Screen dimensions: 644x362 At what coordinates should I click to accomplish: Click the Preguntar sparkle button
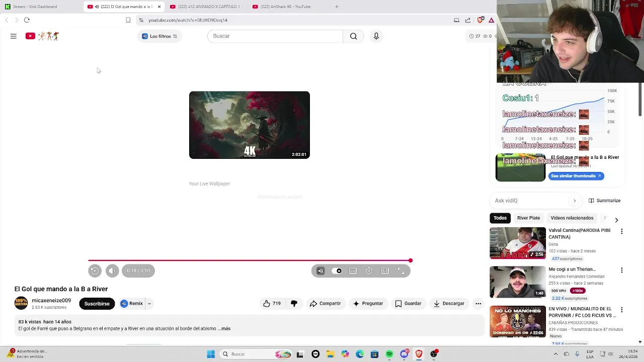pos(368,304)
